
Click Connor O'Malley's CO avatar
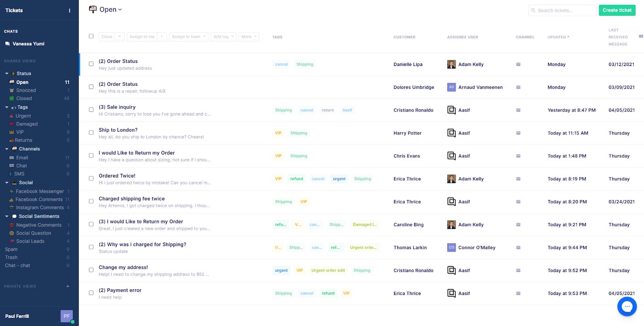(452, 248)
